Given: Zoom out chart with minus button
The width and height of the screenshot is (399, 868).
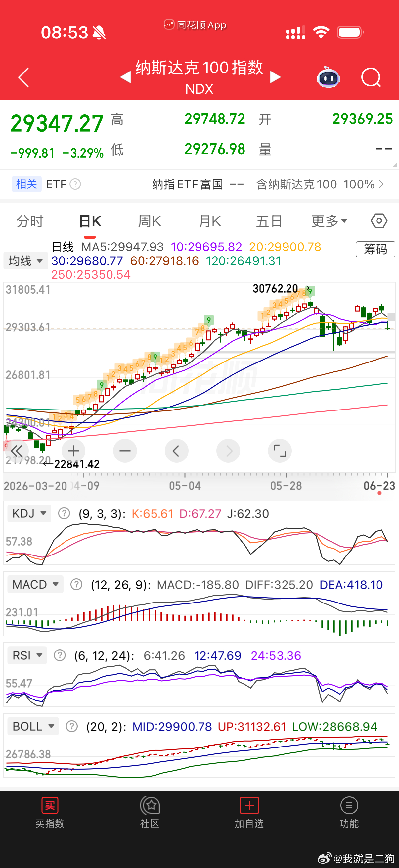Looking at the screenshot, I should pyautogui.click(x=125, y=451).
